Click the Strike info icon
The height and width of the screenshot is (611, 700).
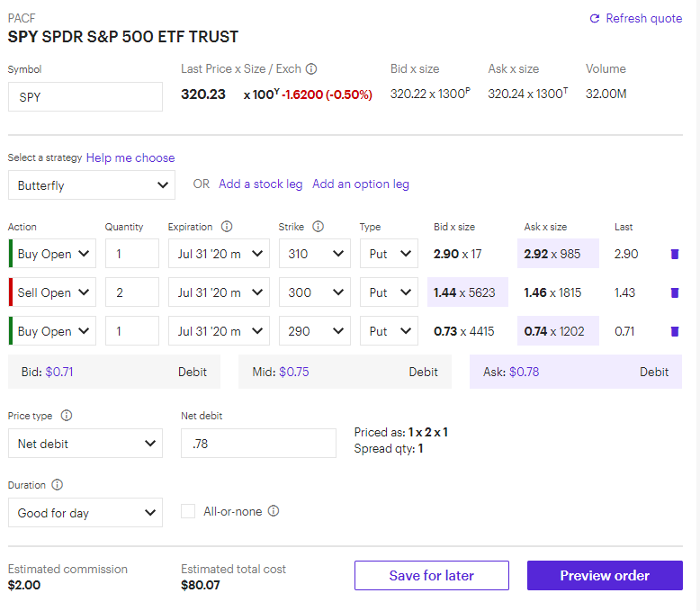(318, 227)
